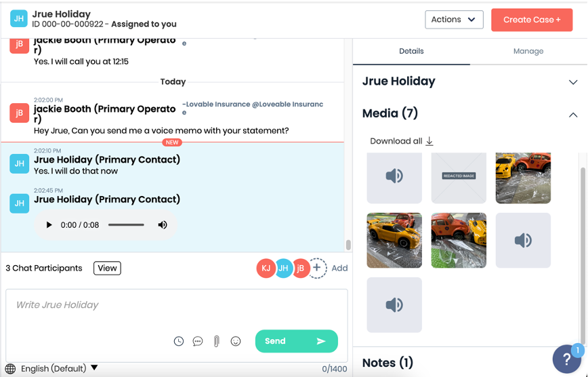Switch to the Manage tab

pyautogui.click(x=528, y=52)
